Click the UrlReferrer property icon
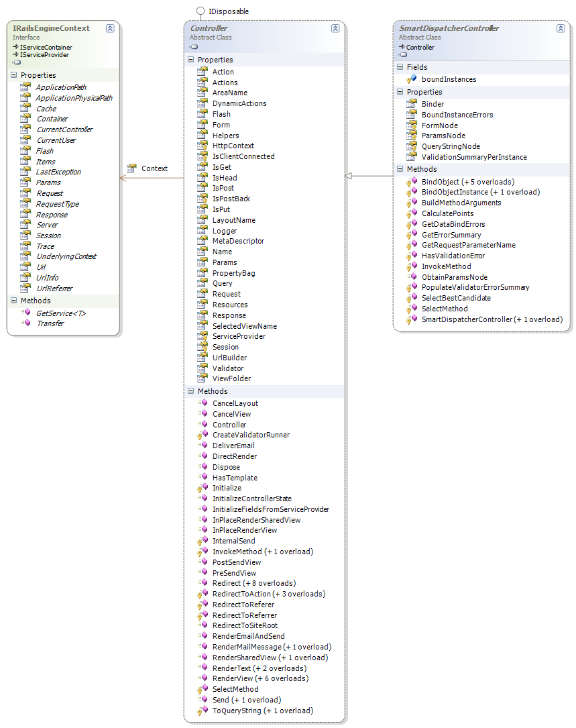Screen dimensions: 576x728 coord(25,289)
